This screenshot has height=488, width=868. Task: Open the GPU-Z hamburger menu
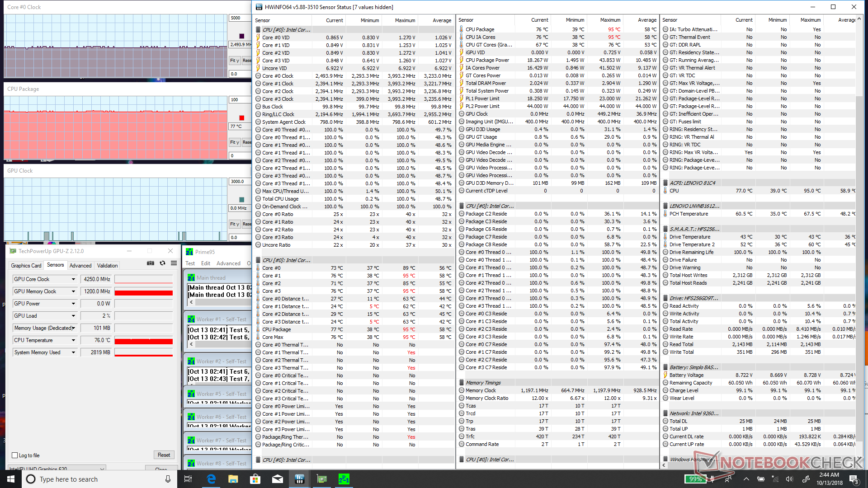[x=174, y=263]
